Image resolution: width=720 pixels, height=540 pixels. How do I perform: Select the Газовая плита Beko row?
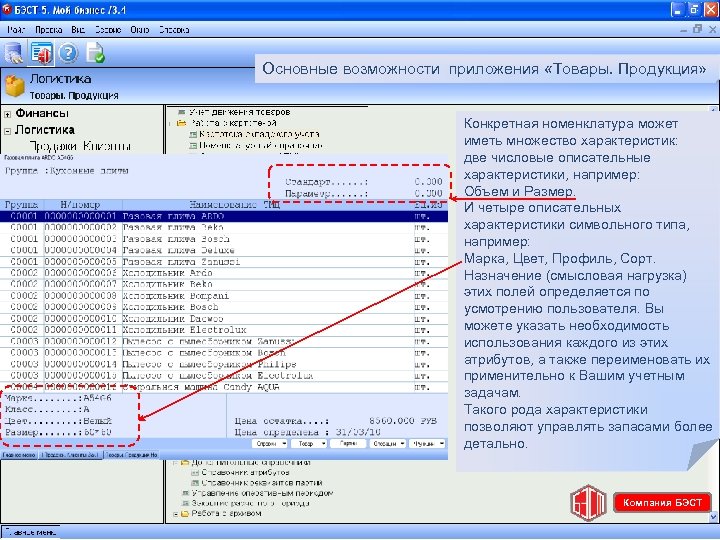point(224,228)
